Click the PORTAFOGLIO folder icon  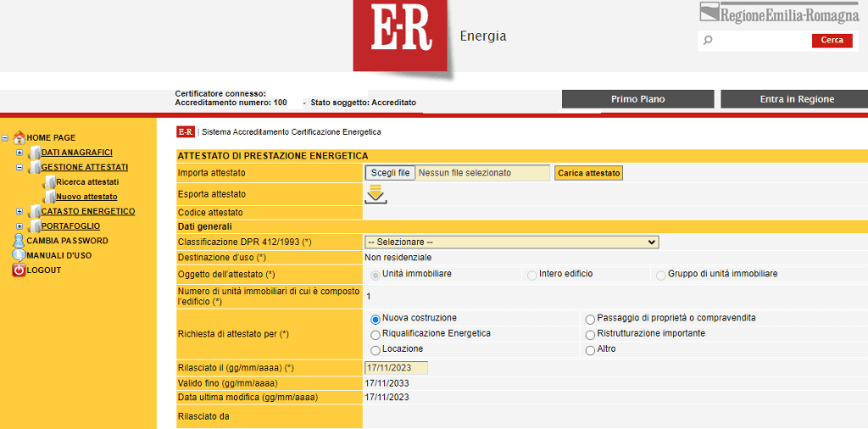[34, 226]
